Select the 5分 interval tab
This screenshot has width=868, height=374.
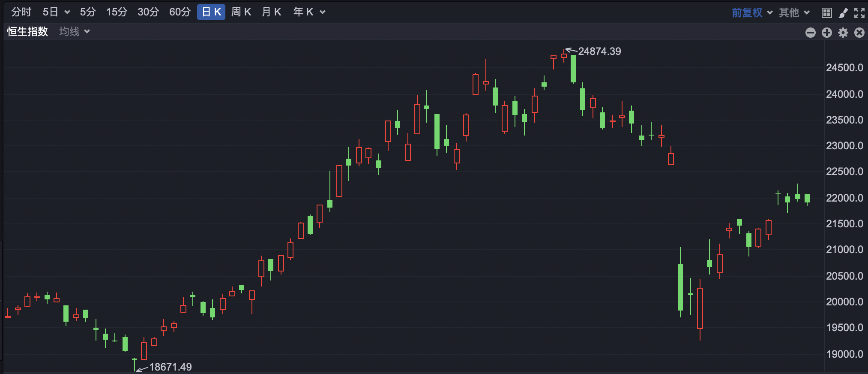pyautogui.click(x=88, y=12)
